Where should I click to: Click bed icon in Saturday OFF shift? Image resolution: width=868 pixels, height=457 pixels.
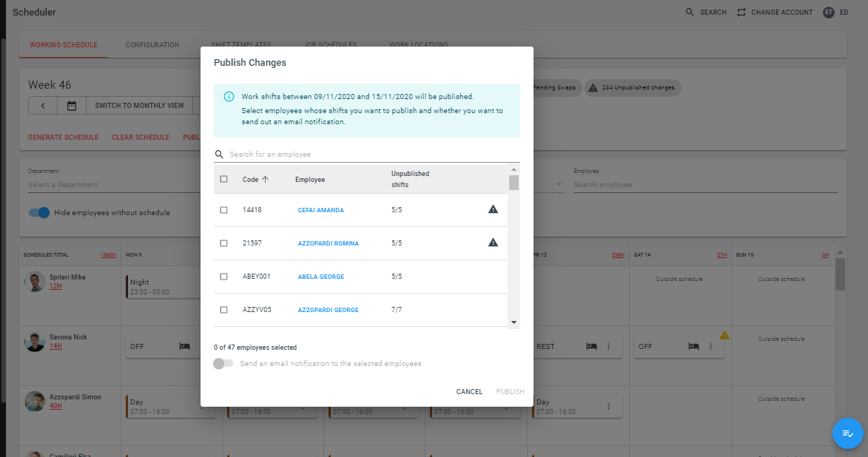pos(693,346)
